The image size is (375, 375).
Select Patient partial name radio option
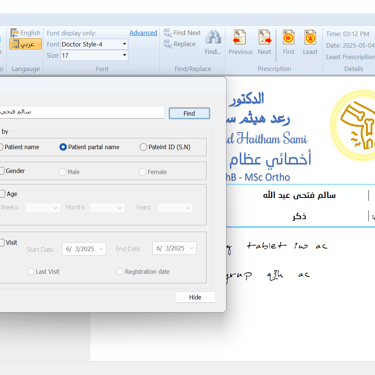[89, 147]
